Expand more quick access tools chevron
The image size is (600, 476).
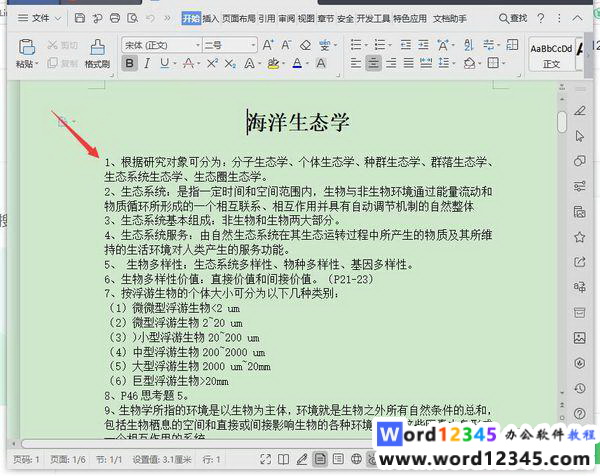[x=167, y=18]
